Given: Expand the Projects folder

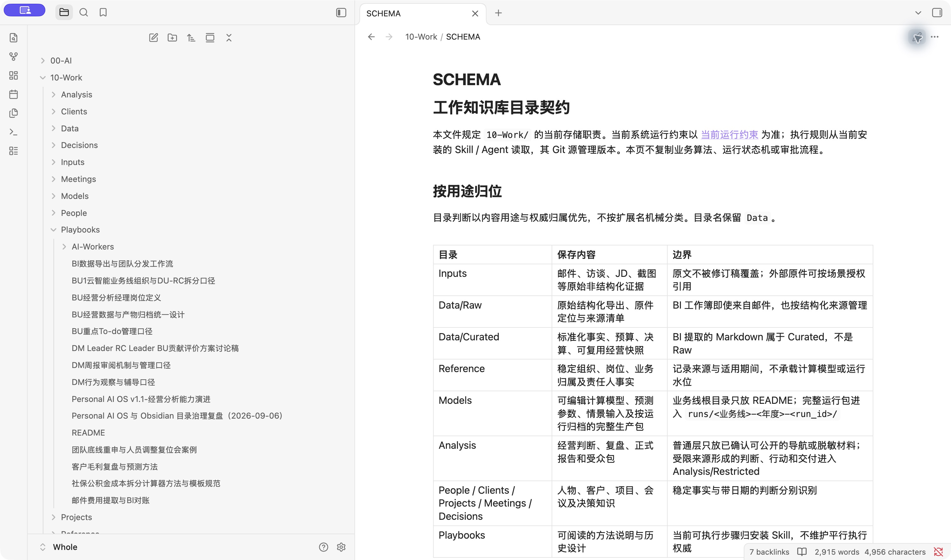Looking at the screenshot, I should 53,517.
